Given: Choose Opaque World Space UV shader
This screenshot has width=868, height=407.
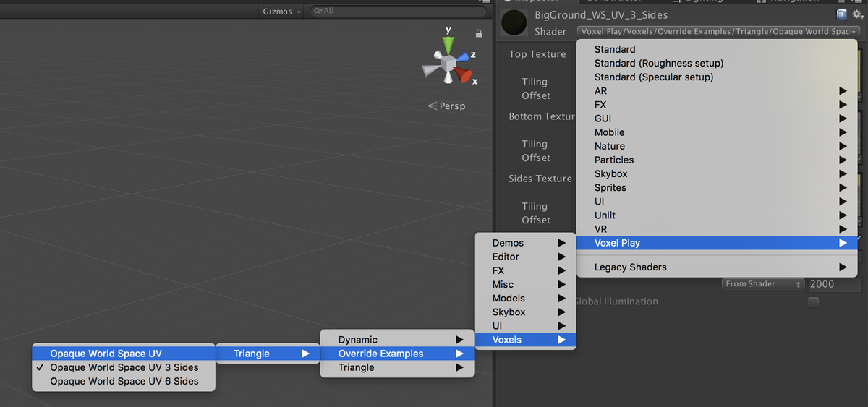Looking at the screenshot, I should pyautogui.click(x=124, y=354).
